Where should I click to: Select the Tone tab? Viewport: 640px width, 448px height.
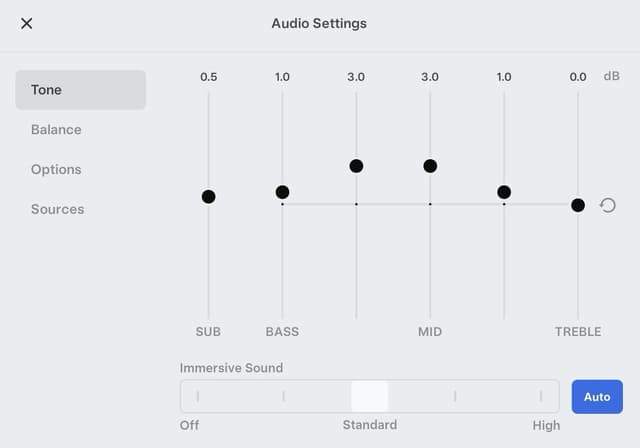pyautogui.click(x=80, y=90)
